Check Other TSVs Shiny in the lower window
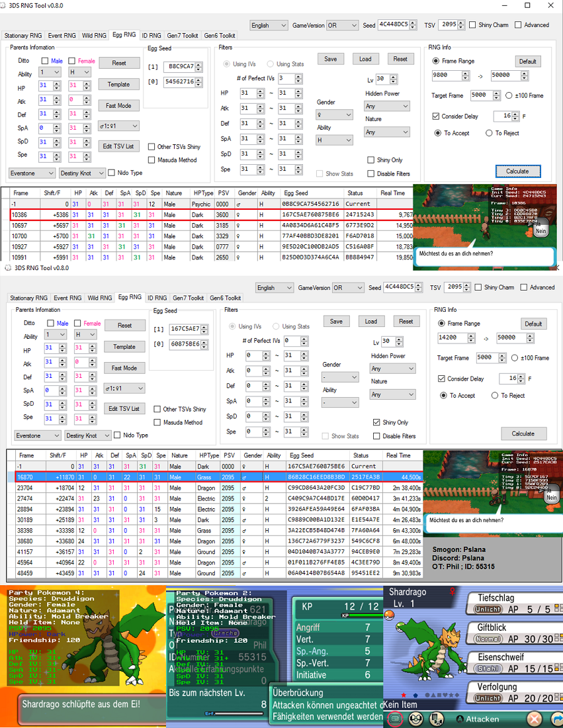Screen dimensions: 563x728 coord(157,409)
